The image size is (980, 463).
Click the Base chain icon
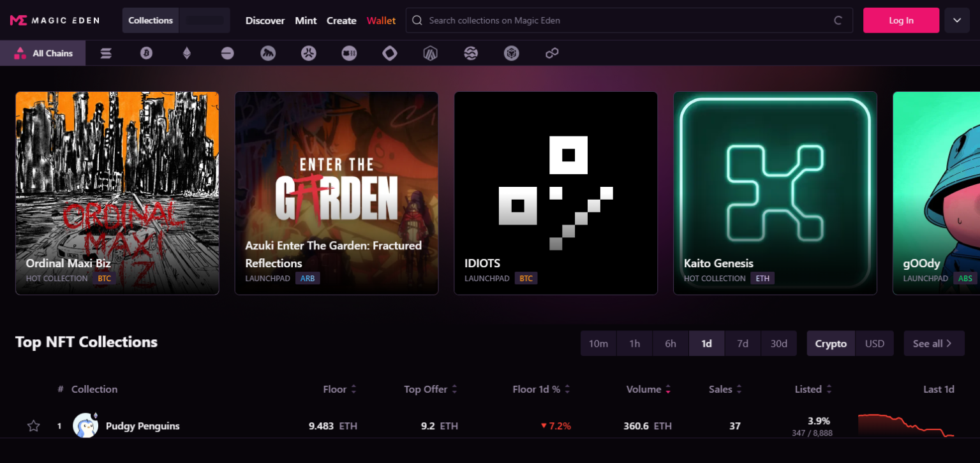(x=227, y=54)
